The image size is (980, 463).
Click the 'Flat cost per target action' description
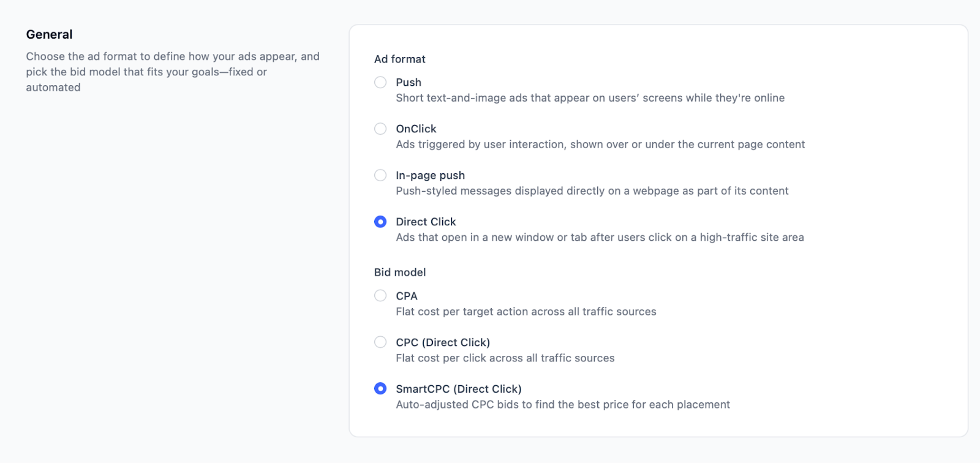click(x=526, y=312)
